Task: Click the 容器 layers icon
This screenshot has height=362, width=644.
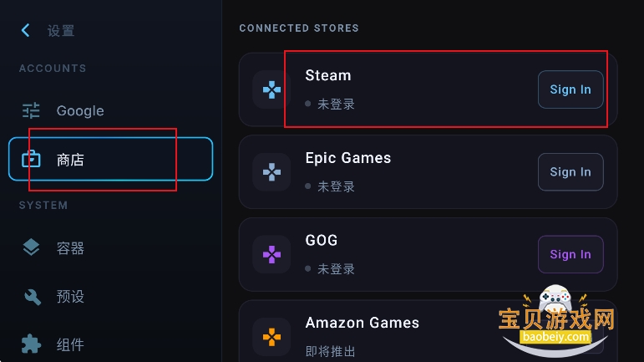Action: pyautogui.click(x=31, y=247)
